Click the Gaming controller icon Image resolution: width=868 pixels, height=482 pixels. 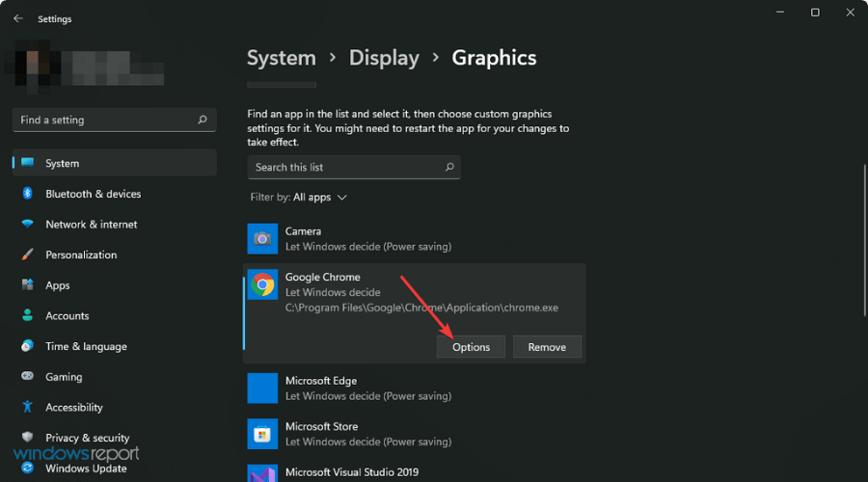27,376
